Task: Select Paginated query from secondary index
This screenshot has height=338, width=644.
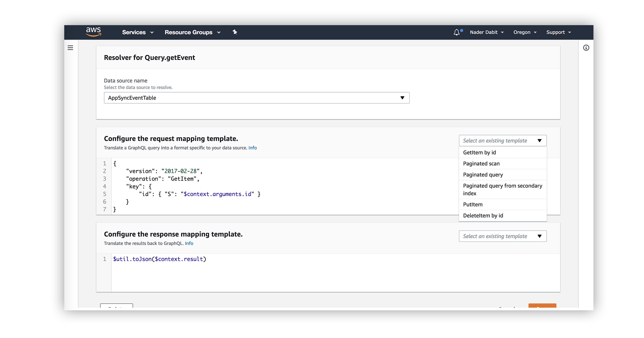Action: click(x=502, y=190)
